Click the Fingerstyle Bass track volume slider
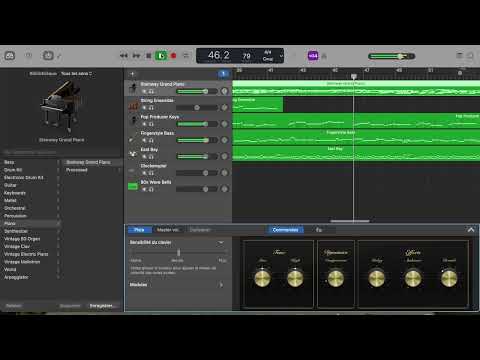This screenshot has height=360, width=480. 197,140
